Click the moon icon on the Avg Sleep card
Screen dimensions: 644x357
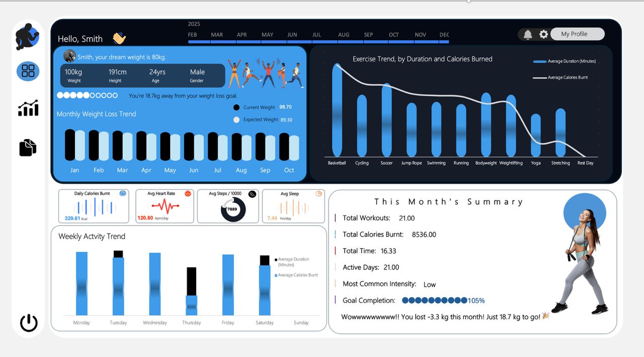318,193
